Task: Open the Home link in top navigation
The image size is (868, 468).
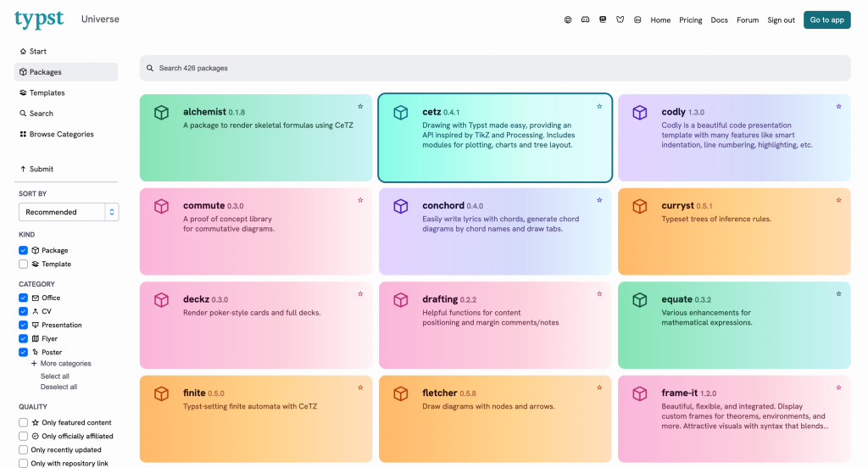Action: [660, 20]
